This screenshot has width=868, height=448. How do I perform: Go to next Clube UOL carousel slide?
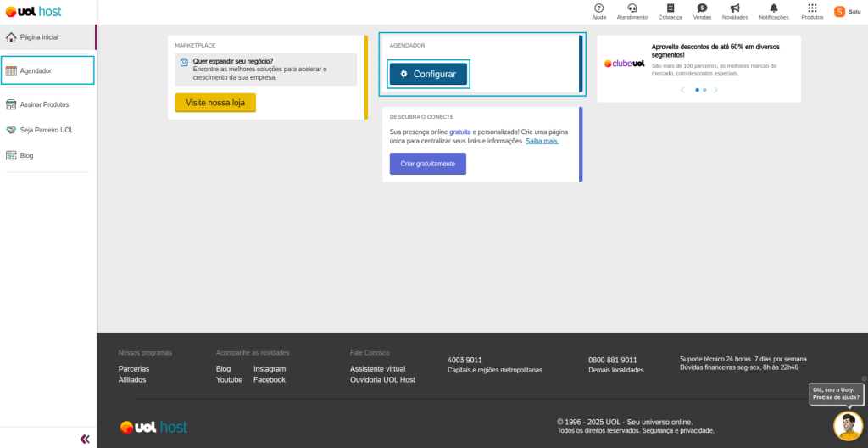(715, 89)
